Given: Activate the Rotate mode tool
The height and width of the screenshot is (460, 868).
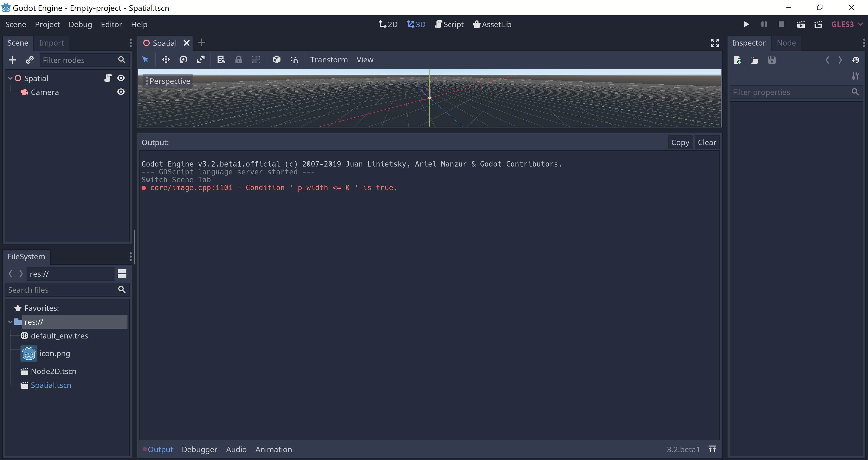Looking at the screenshot, I should coord(183,59).
